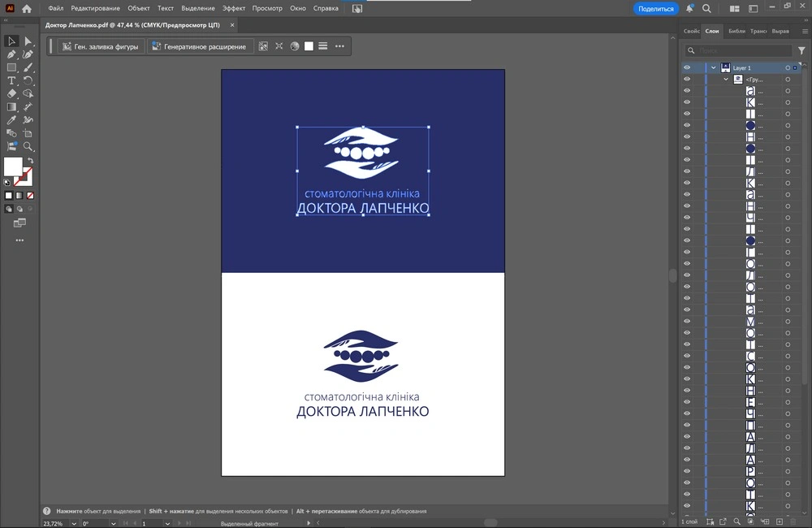This screenshot has height=528, width=812.
Task: Open the Эффект menu
Action: (x=234, y=8)
